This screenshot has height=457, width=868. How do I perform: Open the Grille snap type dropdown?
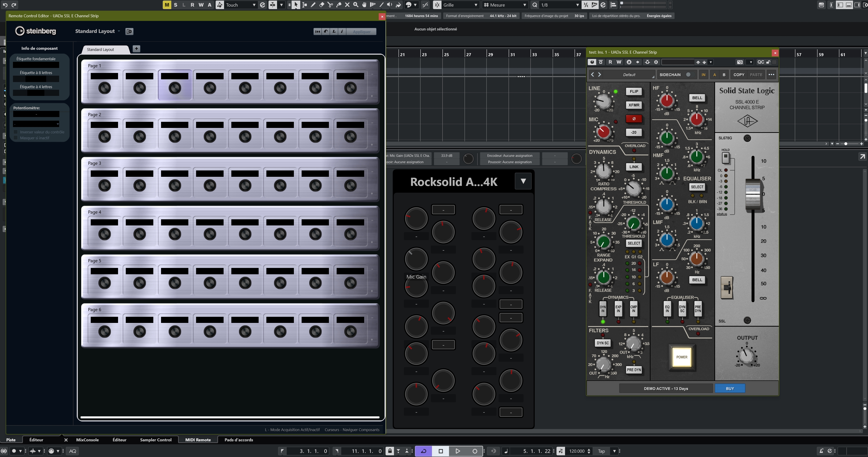click(x=461, y=5)
